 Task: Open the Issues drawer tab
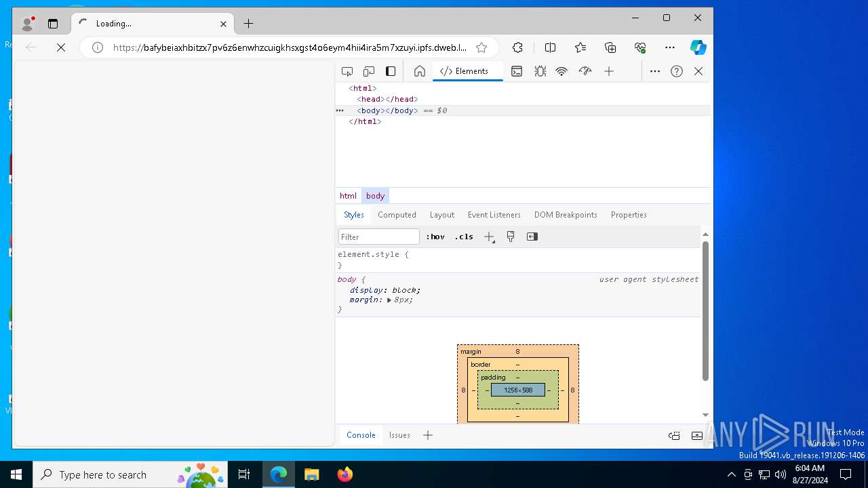(399, 435)
